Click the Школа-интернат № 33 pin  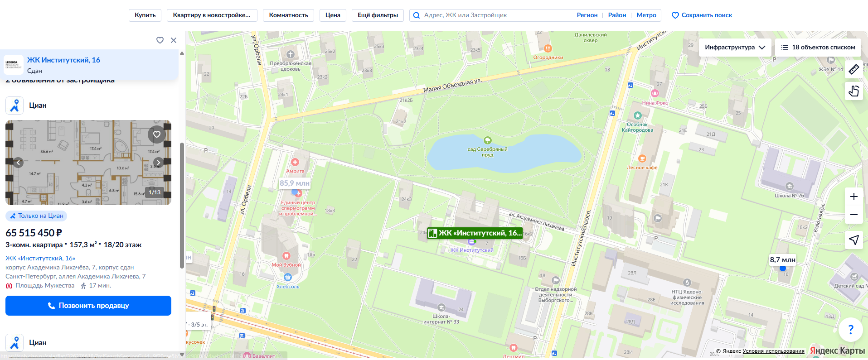(x=441, y=308)
